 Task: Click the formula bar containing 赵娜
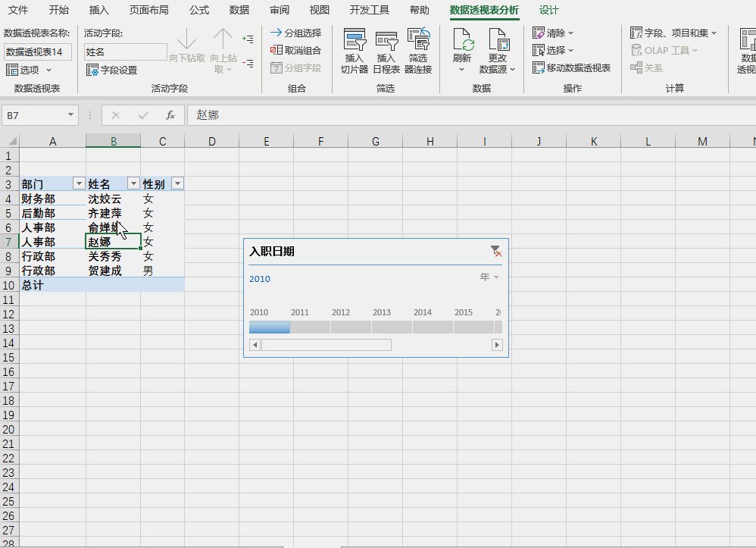pyautogui.click(x=473, y=115)
